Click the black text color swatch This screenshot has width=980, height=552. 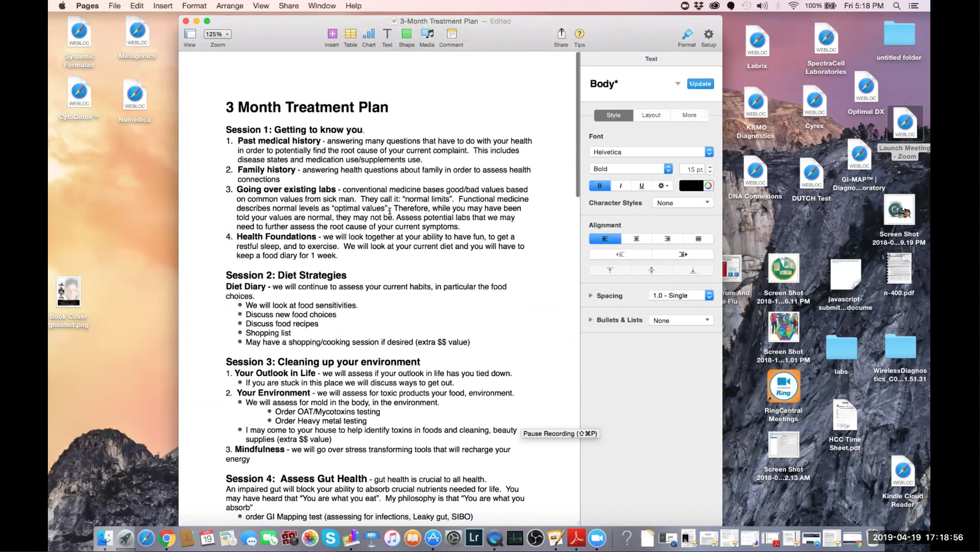pos(690,186)
